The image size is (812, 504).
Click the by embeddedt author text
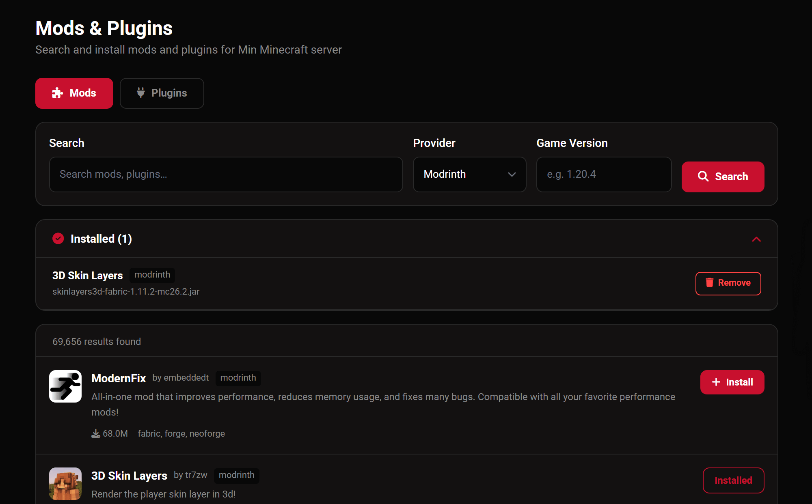(181, 378)
